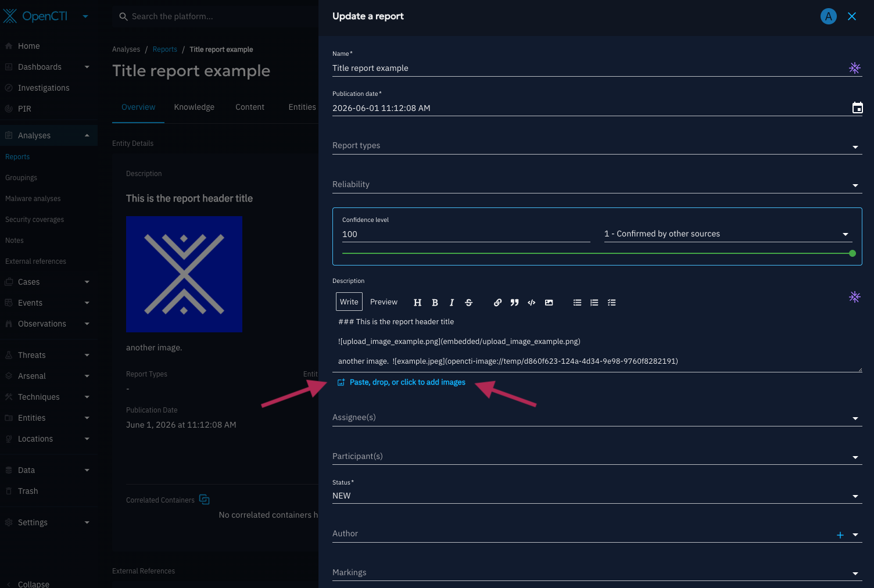Click the heading icon in description toolbar
Viewport: 874px width, 588px height.
(x=417, y=302)
